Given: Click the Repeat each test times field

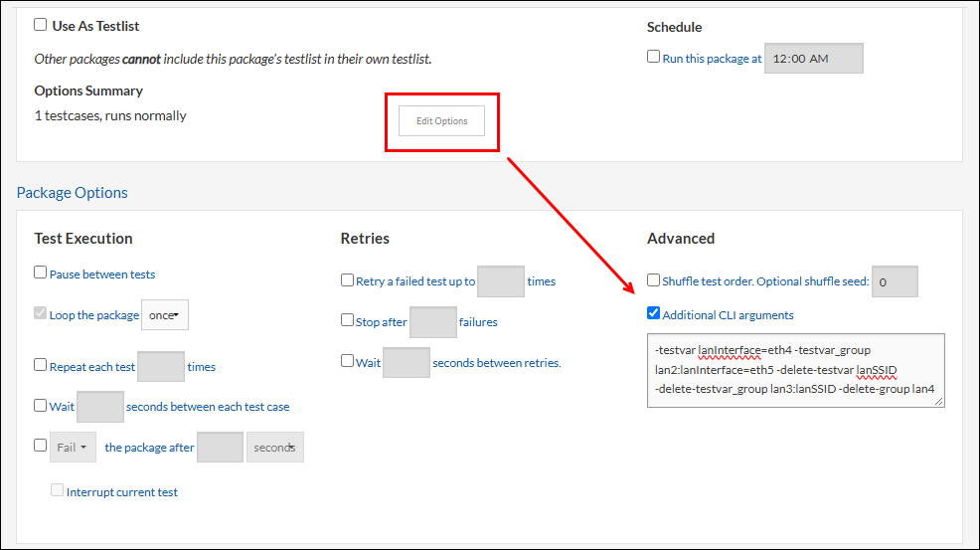Looking at the screenshot, I should (x=161, y=367).
